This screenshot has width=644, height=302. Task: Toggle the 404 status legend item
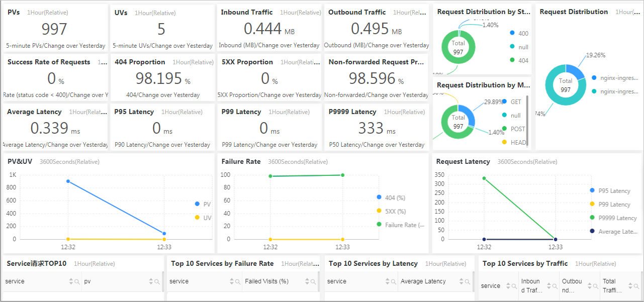[519, 60]
